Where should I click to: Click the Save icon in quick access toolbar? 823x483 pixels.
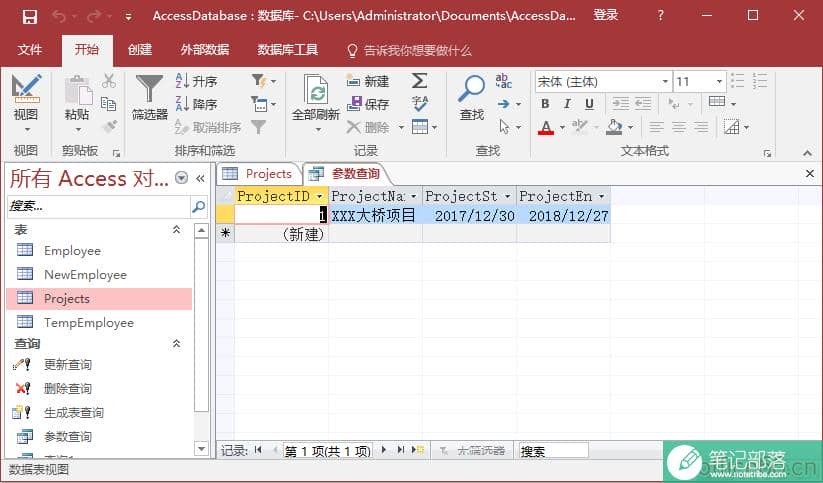click(x=30, y=16)
